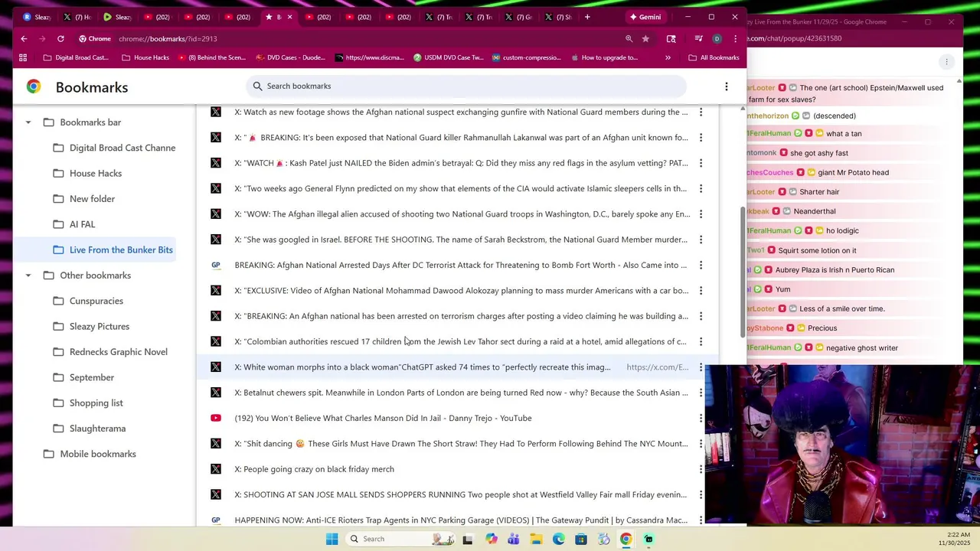Open the Gemini button in Chrome title bar
This screenshot has height=551, width=980.
[645, 17]
